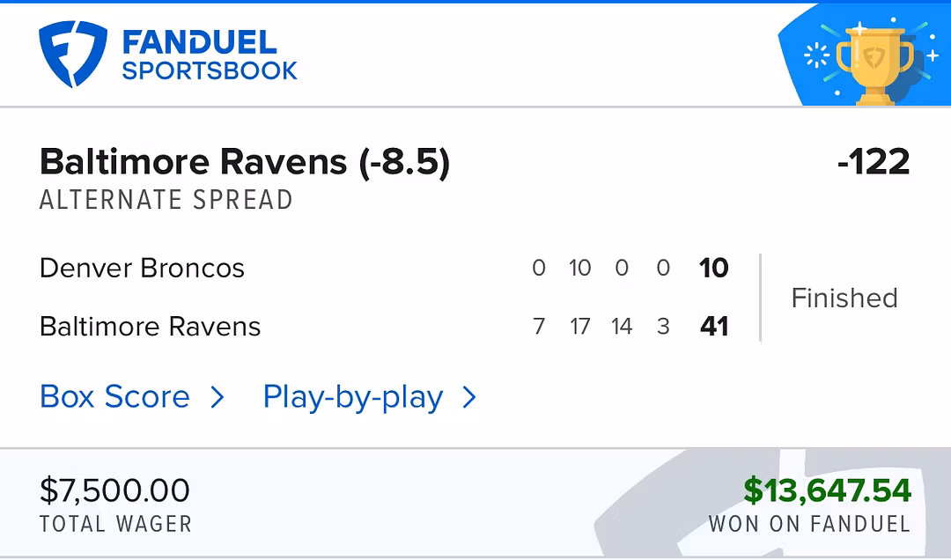This screenshot has height=560, width=951.
Task: Select the Baltimore Ravens team row name
Action: [x=151, y=327]
